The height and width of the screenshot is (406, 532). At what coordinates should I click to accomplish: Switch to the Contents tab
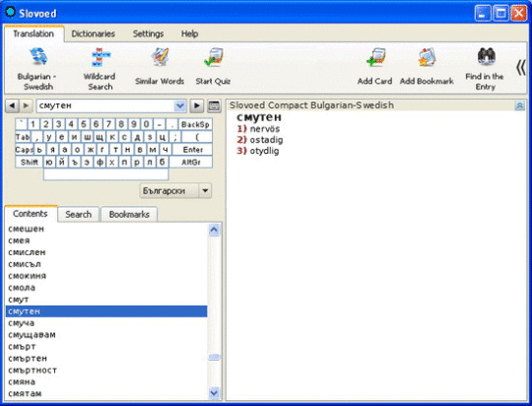pyautogui.click(x=31, y=214)
